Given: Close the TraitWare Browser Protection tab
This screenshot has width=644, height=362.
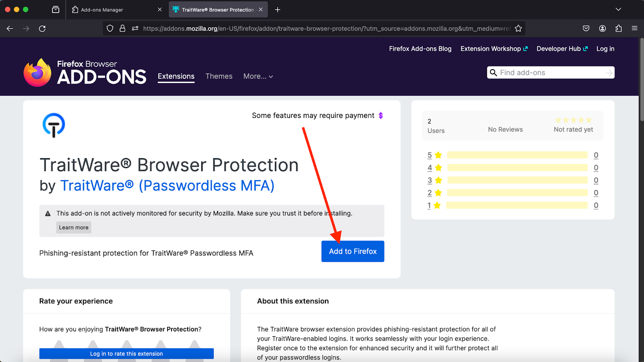Looking at the screenshot, I should pyautogui.click(x=261, y=10).
